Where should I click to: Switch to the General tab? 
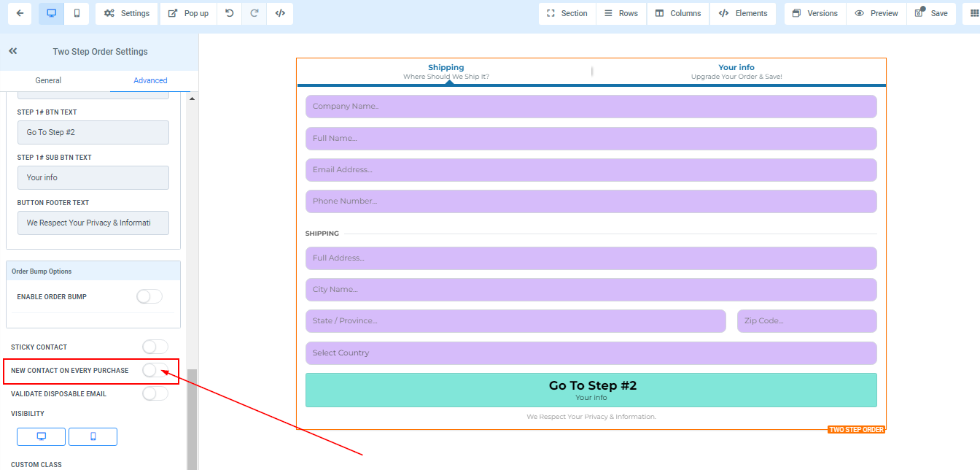point(48,80)
